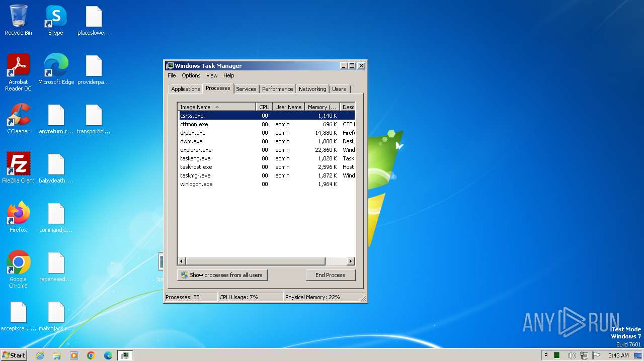The width and height of the screenshot is (644, 362).
Task: Open Chrome from the taskbar
Action: point(91,355)
